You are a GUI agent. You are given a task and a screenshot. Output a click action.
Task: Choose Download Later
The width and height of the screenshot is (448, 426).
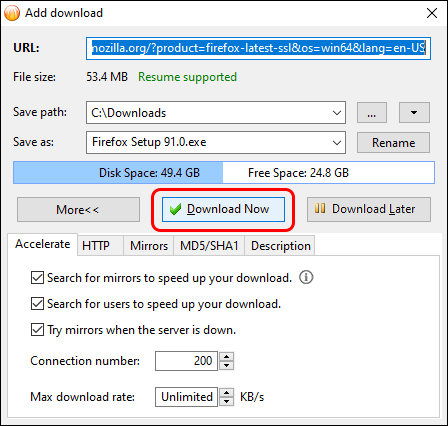(369, 209)
